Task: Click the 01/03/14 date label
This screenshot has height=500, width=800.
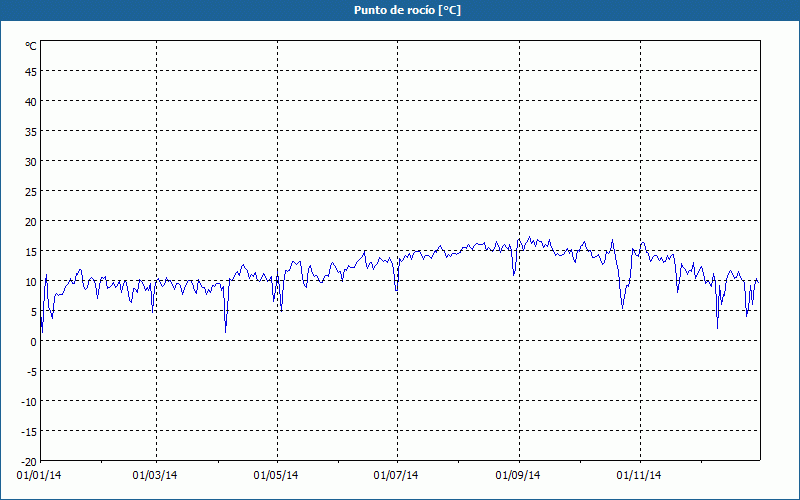Action: pos(155,476)
